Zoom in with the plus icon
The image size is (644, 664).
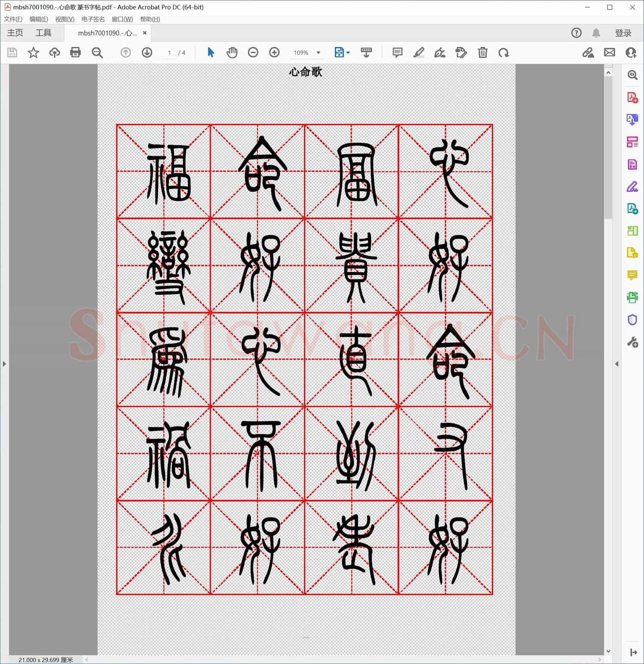[x=274, y=52]
